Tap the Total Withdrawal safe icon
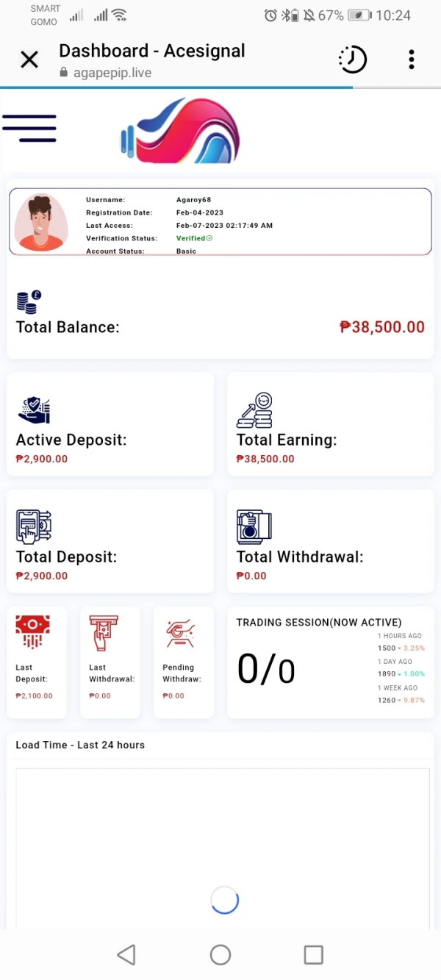Image resolution: width=441 pixels, height=980 pixels. [x=254, y=526]
